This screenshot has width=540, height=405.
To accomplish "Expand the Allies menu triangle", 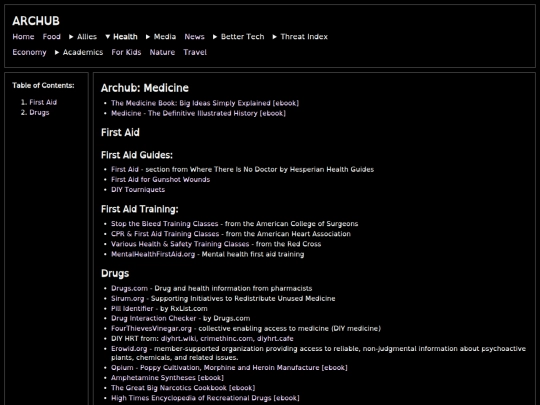I will (x=71, y=37).
